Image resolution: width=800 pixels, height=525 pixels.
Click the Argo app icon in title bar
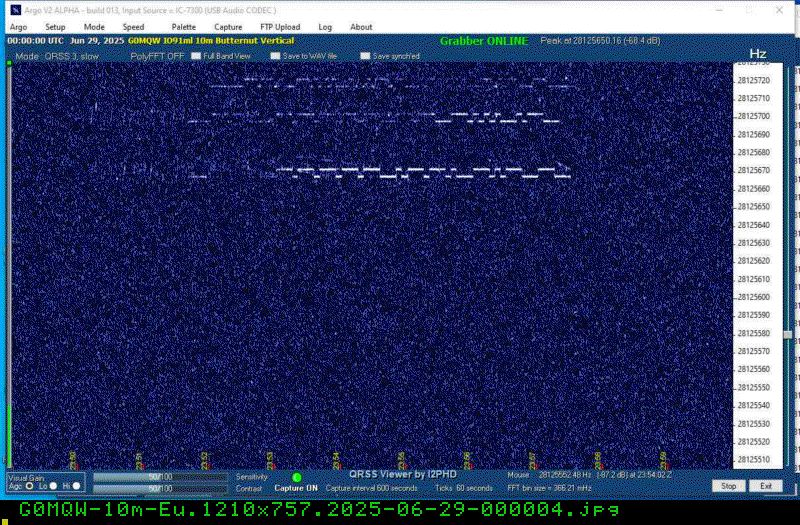point(15,10)
